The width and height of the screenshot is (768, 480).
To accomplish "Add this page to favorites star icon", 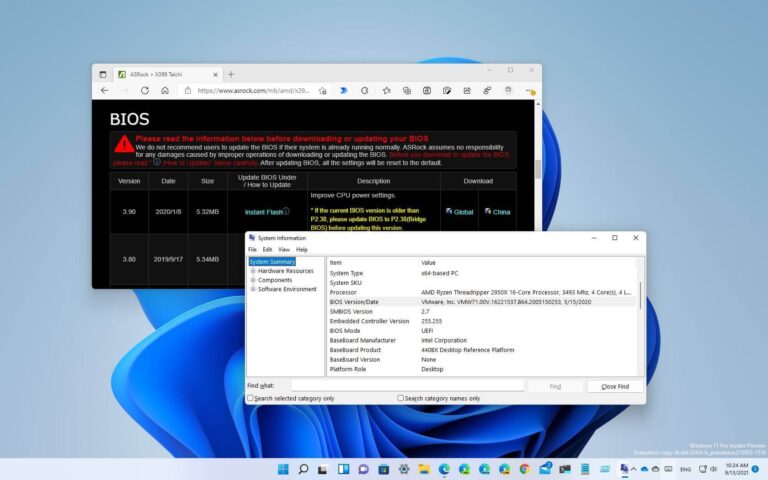I will (322, 91).
